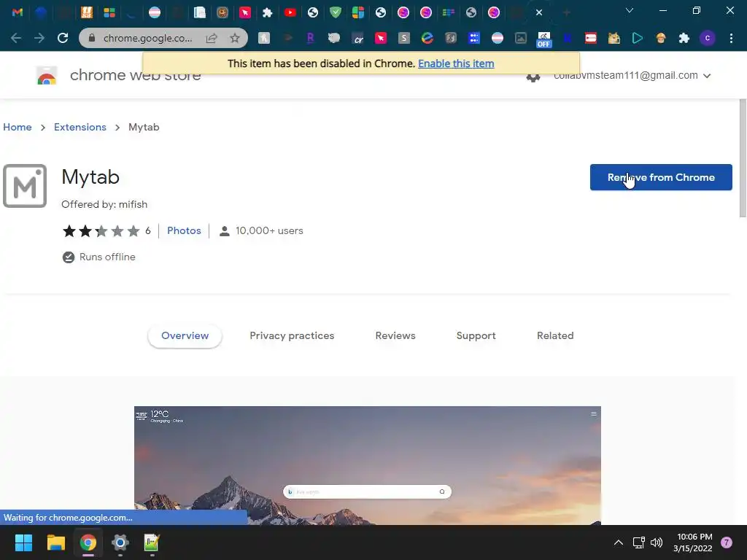This screenshot has height=560, width=747.
Task: Reload the current page
Action: tap(63, 38)
